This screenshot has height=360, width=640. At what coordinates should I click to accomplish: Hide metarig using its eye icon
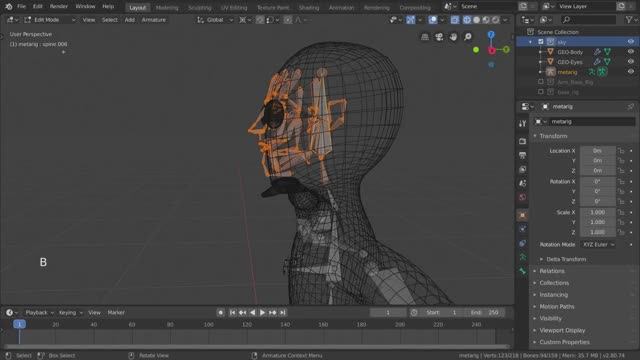pyautogui.click(x=631, y=72)
